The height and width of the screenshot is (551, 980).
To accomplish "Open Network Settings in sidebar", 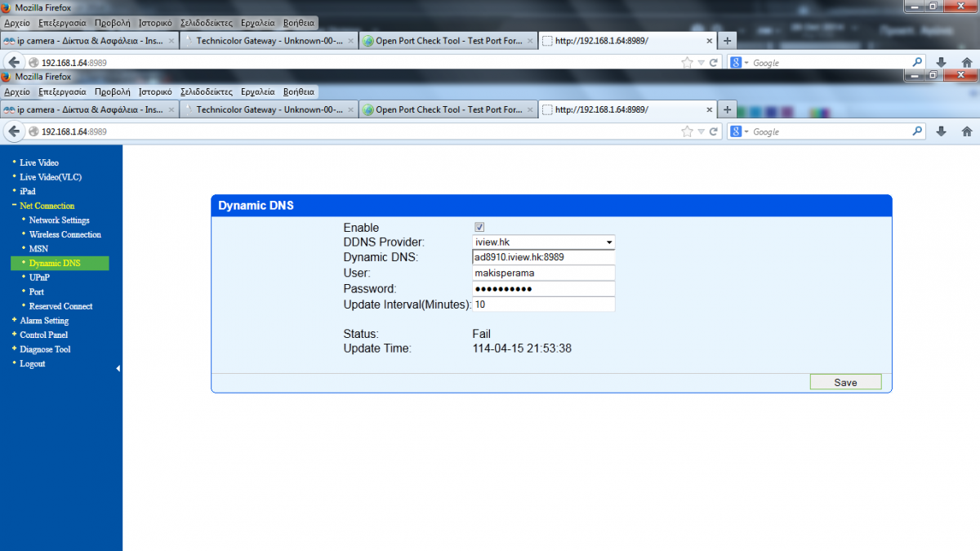I will [x=60, y=220].
